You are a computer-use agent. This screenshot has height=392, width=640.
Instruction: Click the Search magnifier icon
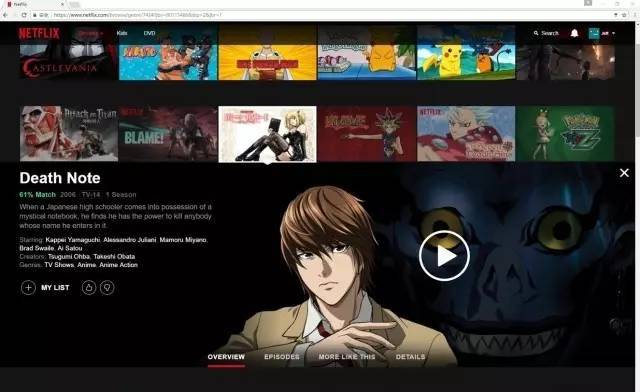coord(536,33)
